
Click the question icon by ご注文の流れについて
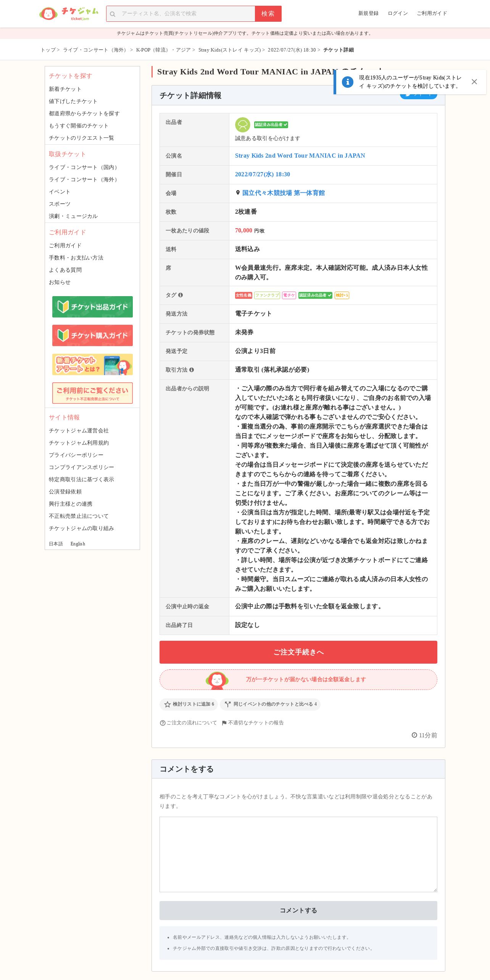(163, 723)
